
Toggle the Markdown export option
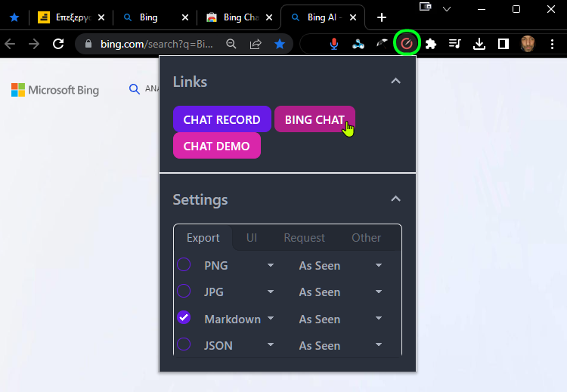[184, 317]
